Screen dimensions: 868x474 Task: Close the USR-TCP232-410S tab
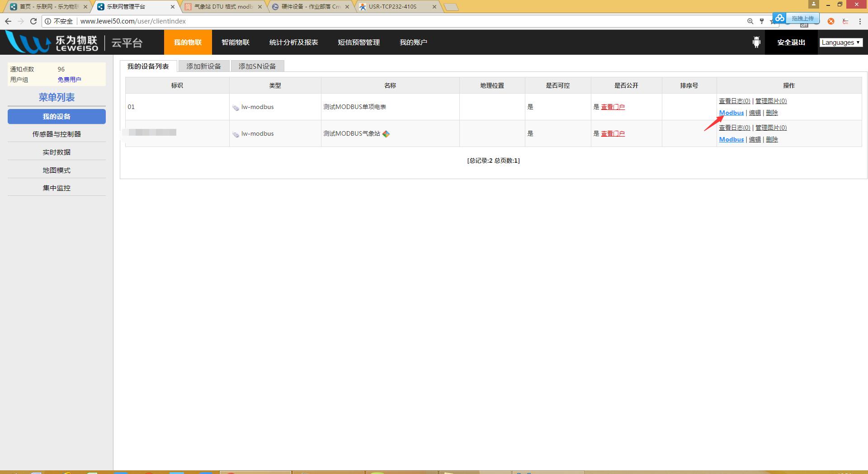(x=434, y=7)
